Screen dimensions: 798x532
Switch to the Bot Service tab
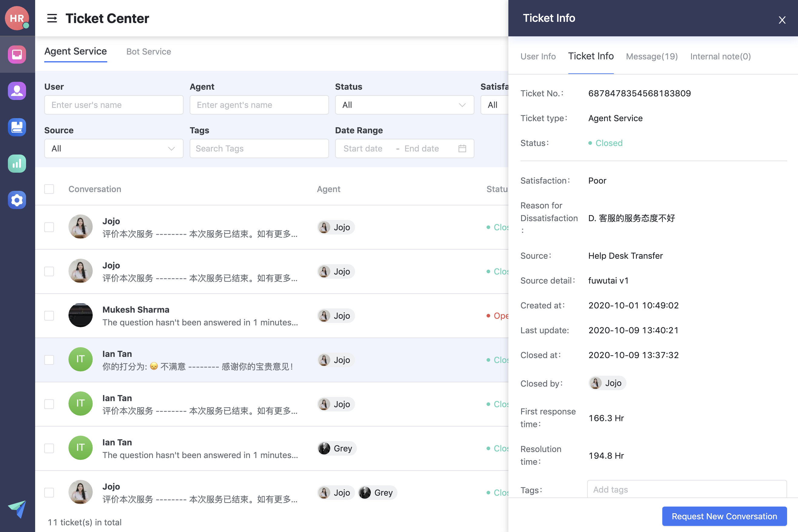point(149,52)
